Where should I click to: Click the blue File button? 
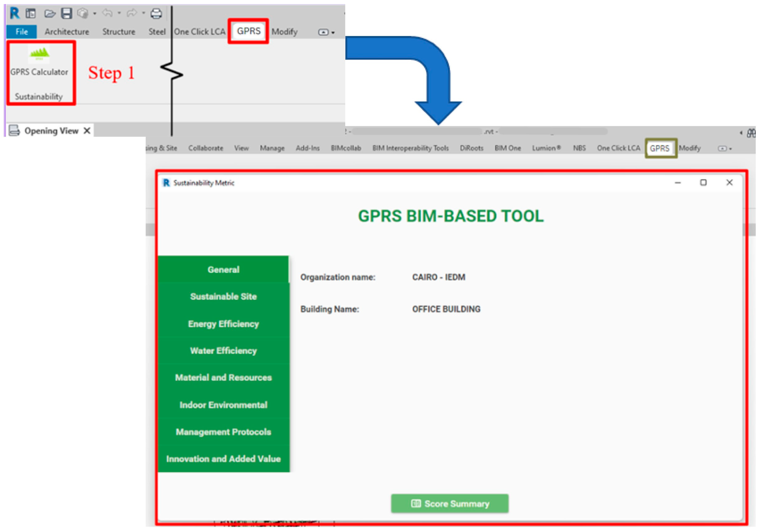tap(22, 32)
